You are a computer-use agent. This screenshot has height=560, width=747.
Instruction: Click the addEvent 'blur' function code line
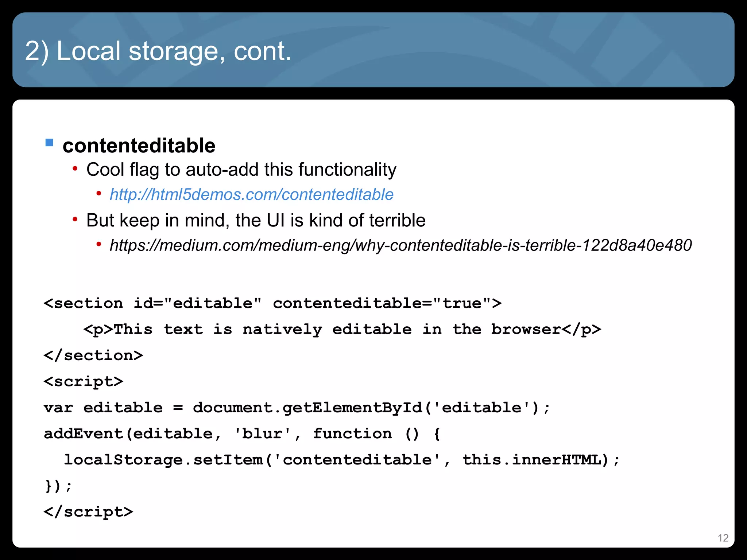(x=242, y=434)
